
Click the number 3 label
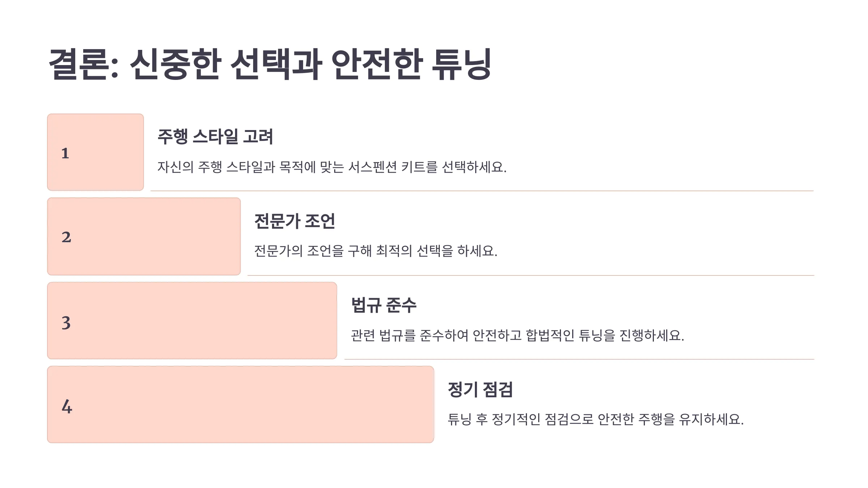(66, 323)
